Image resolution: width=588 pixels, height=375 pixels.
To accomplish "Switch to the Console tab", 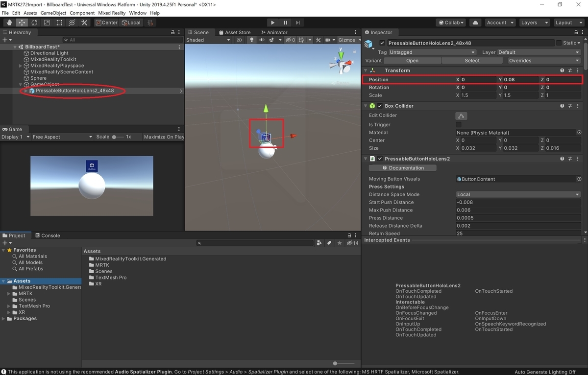I will (x=48, y=235).
